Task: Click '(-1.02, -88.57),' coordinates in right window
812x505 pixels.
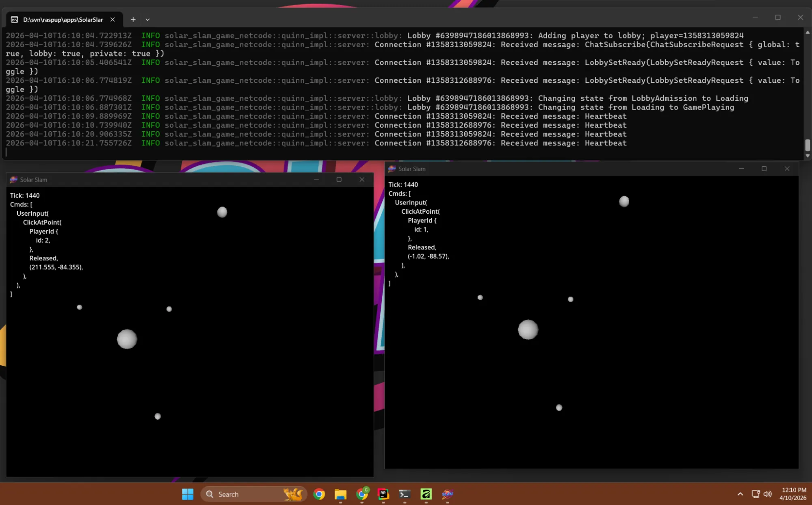Action: (x=428, y=256)
